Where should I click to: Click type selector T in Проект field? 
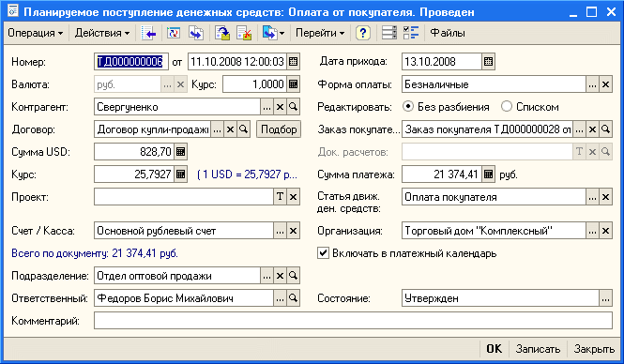(281, 197)
